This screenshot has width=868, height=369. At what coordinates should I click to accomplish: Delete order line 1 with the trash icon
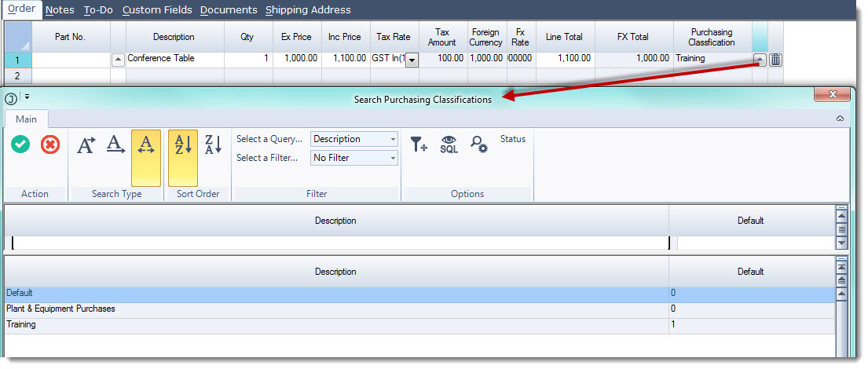click(775, 60)
